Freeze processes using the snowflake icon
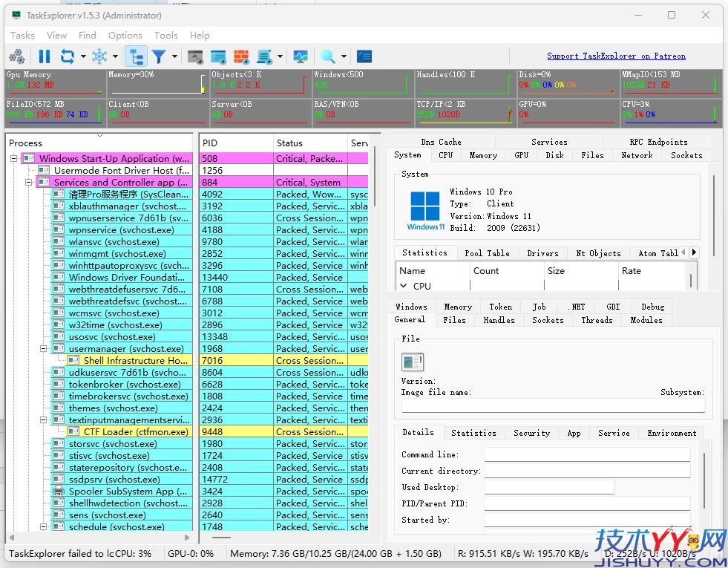This screenshot has height=568, width=728. 99,56
